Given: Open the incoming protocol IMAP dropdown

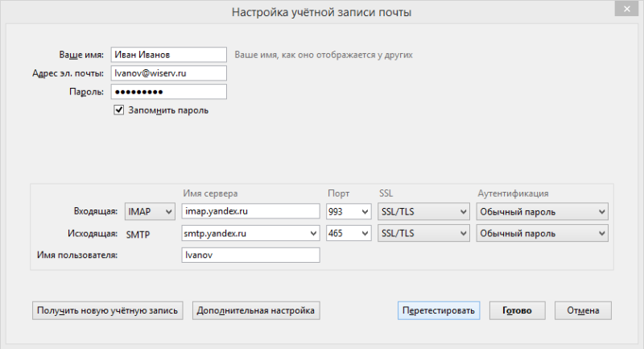Looking at the screenshot, I should [x=151, y=212].
